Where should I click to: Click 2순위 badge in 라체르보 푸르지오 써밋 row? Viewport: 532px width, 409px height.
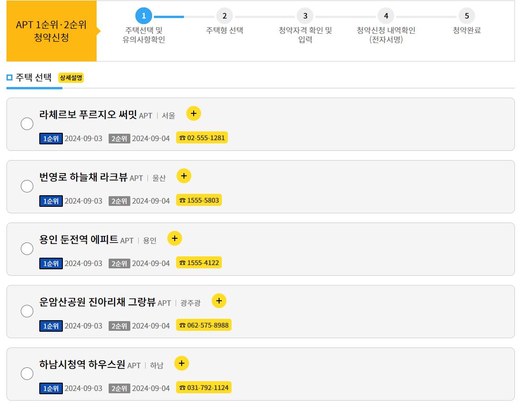[x=119, y=139]
